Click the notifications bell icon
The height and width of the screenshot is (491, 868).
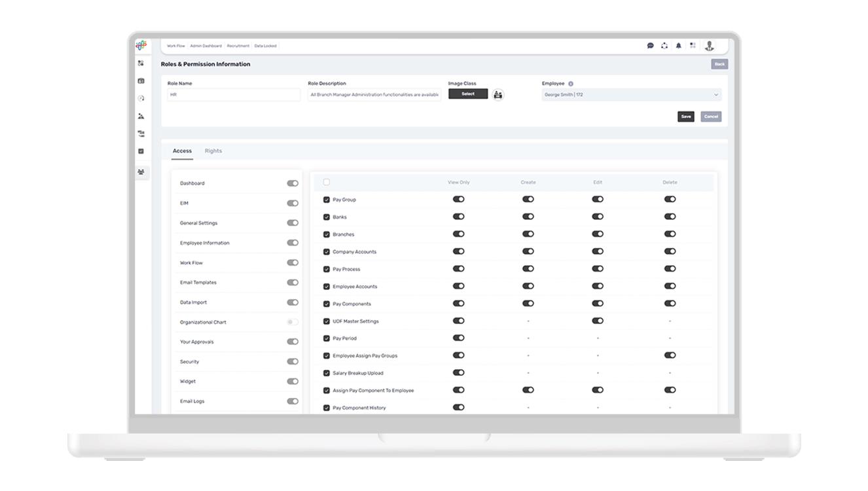[678, 46]
